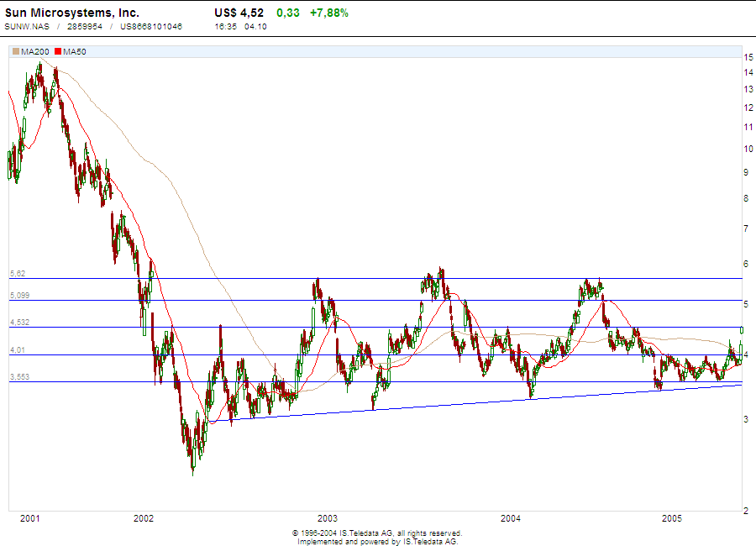Click the 2001 year axis label
756x546 pixels.
point(30,518)
